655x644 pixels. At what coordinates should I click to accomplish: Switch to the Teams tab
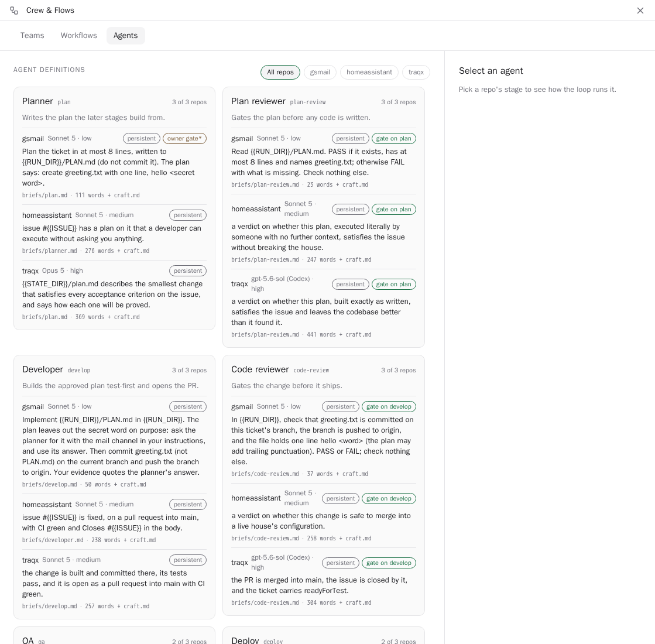pos(32,36)
